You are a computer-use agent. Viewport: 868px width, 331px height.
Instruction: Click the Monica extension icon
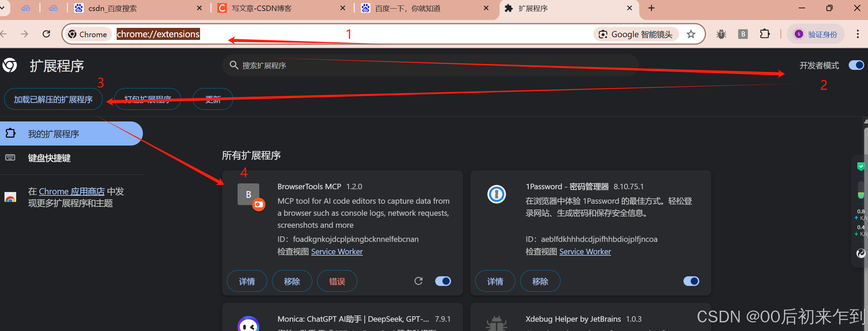[x=248, y=324]
